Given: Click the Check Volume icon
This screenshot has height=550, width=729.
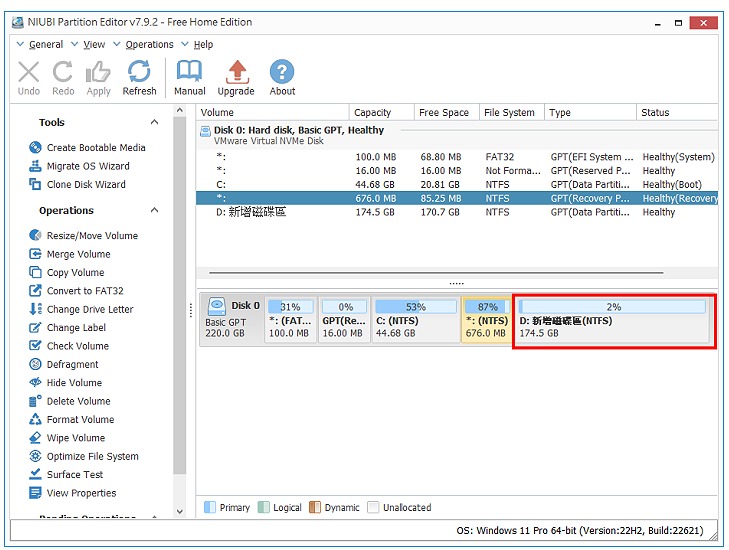Looking at the screenshot, I should (35, 345).
